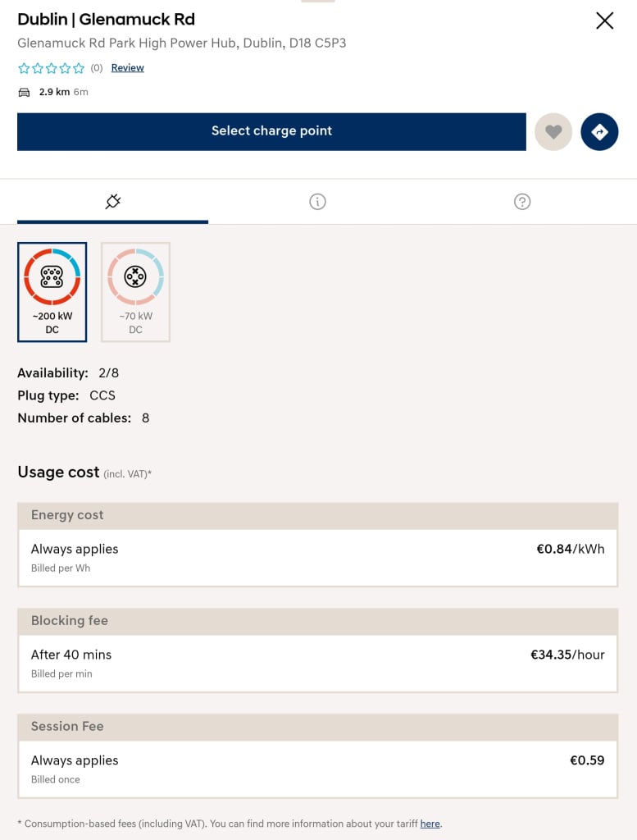Click the Energy cost price row
The height and width of the screenshot is (840, 637).
pos(317,557)
